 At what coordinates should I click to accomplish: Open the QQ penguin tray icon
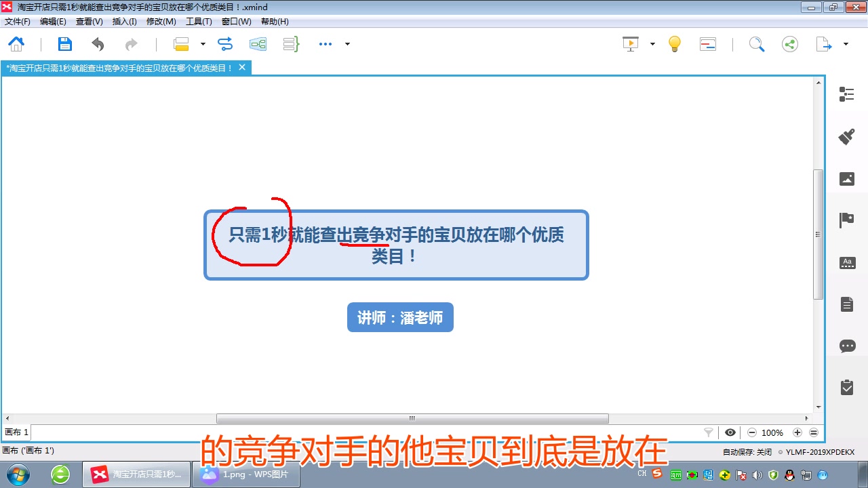point(789,474)
